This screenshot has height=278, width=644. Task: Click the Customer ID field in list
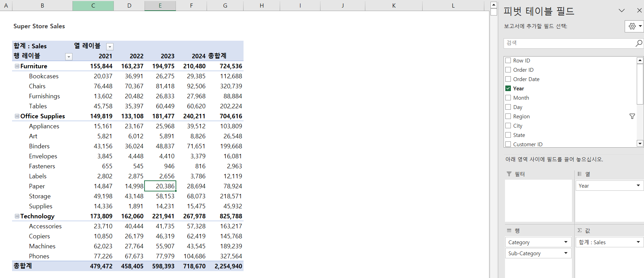(x=528, y=144)
